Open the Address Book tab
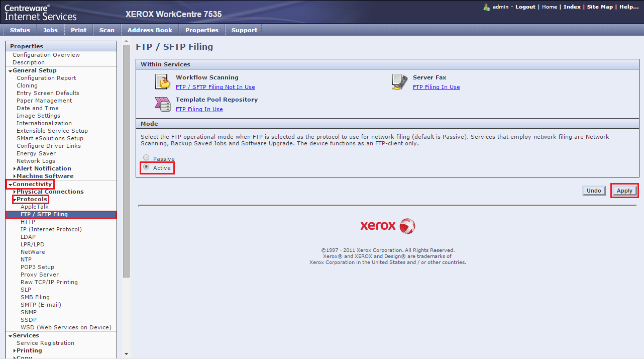Viewport: 644px width, 359px height. [x=150, y=30]
